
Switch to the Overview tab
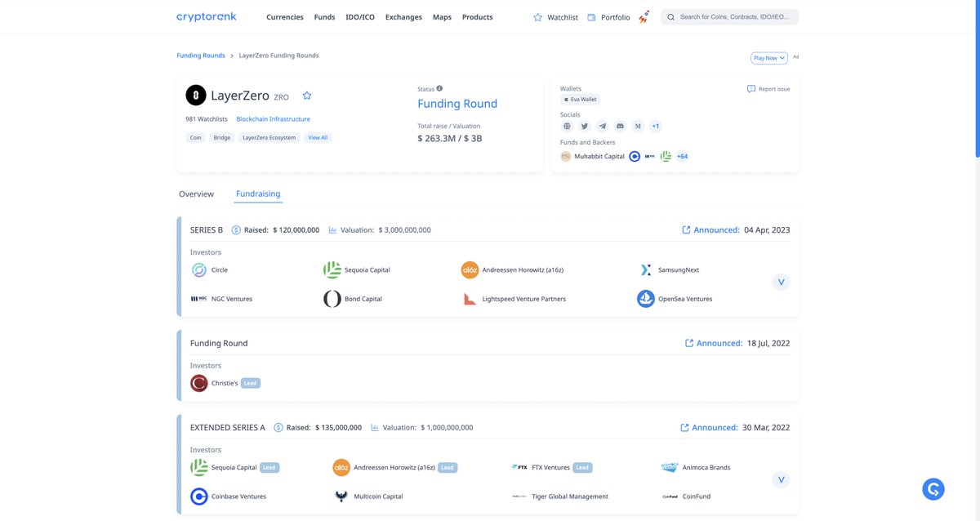(196, 194)
